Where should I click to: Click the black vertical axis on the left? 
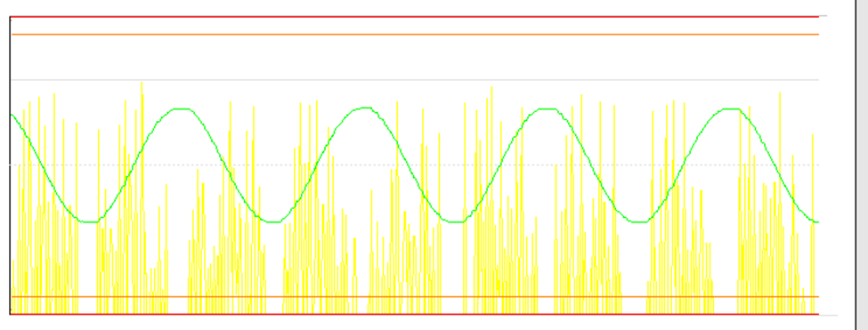click(10, 165)
